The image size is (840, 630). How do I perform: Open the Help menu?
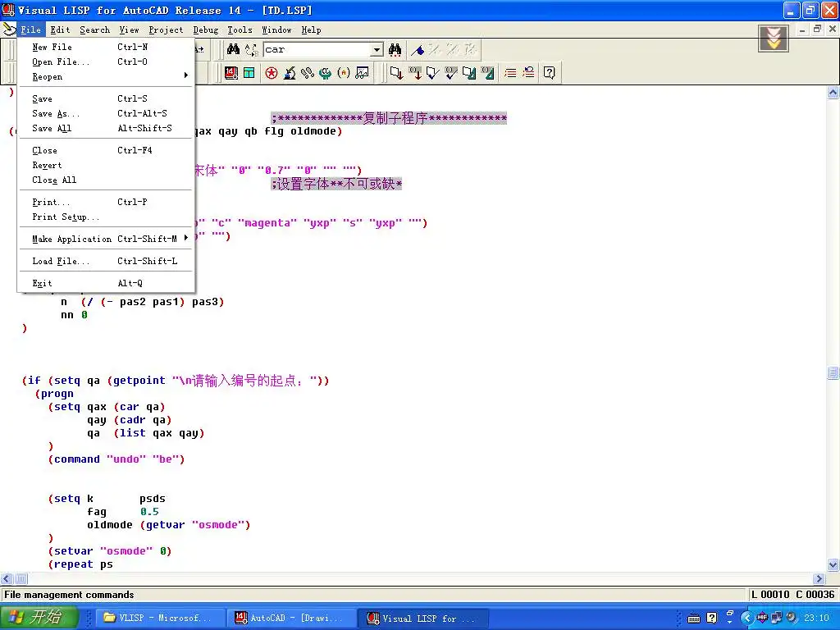(311, 30)
